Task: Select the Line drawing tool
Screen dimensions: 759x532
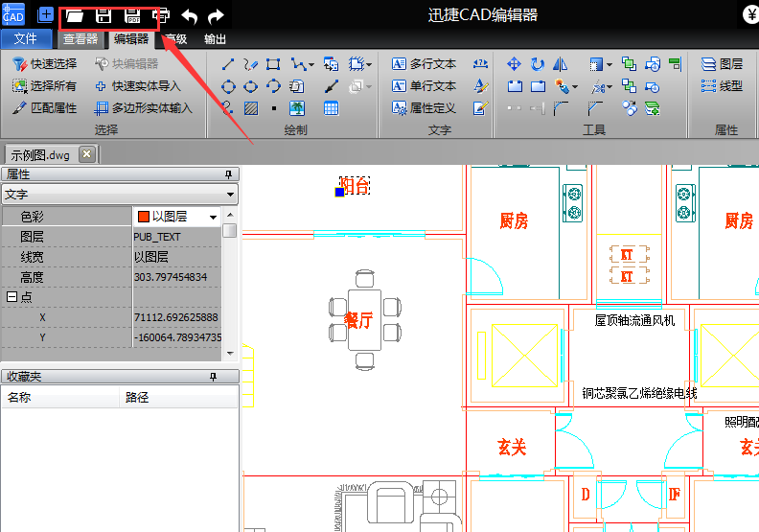Action: pyautogui.click(x=228, y=64)
